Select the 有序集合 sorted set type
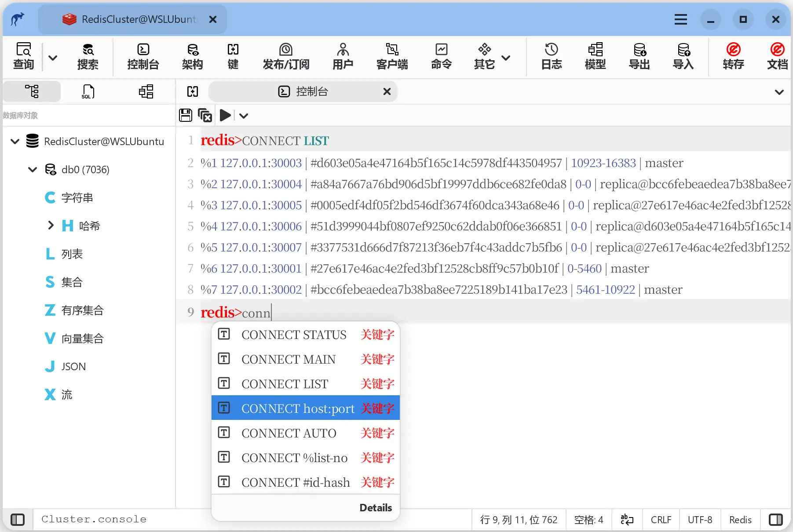Viewport: 793px width, 532px height. coord(74,310)
